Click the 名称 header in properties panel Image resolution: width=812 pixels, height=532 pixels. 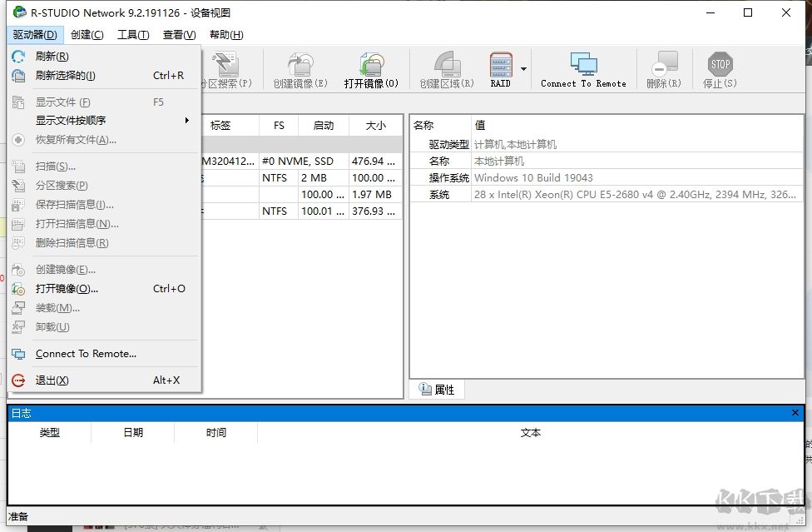[x=440, y=126]
